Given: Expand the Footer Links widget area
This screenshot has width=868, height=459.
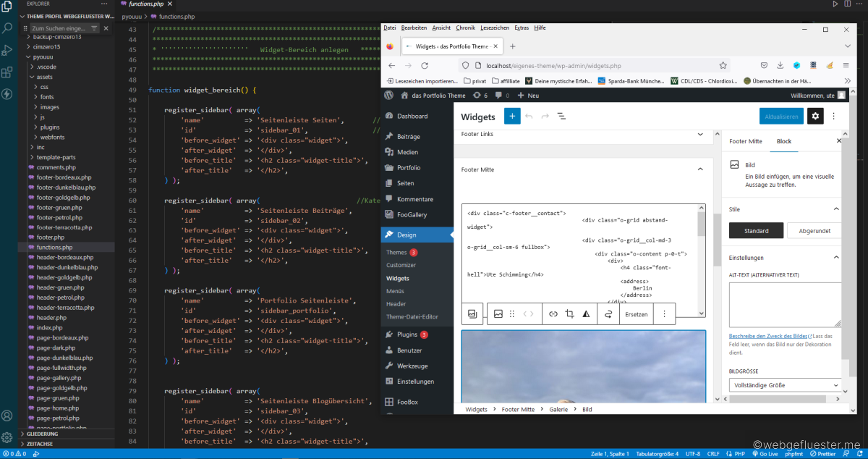Looking at the screenshot, I should [x=699, y=134].
